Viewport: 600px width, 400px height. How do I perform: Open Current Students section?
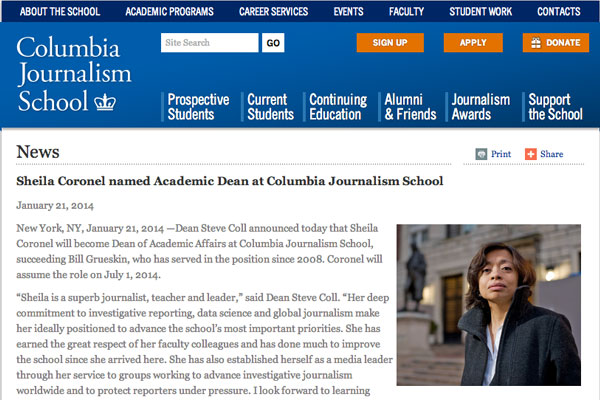tap(270, 107)
